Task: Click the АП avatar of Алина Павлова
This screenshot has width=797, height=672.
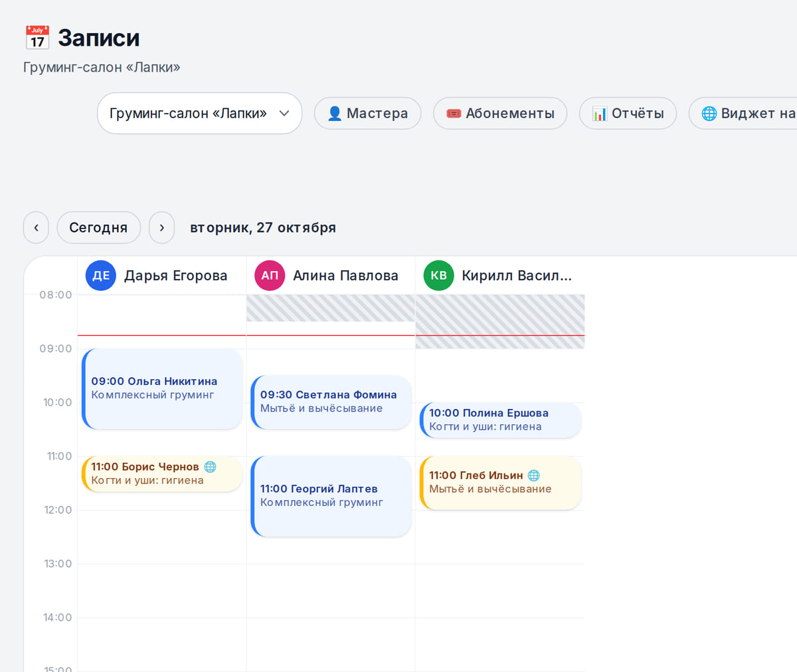Action: (x=270, y=276)
